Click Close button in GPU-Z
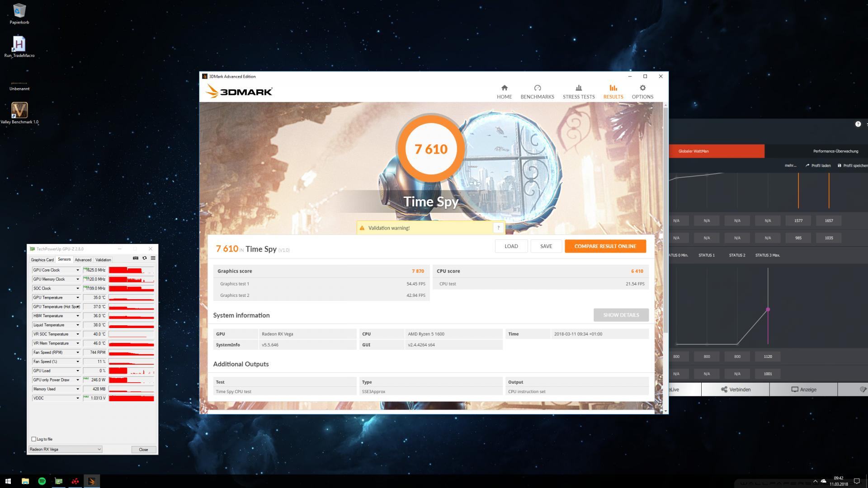Image resolution: width=868 pixels, height=488 pixels. (x=143, y=450)
